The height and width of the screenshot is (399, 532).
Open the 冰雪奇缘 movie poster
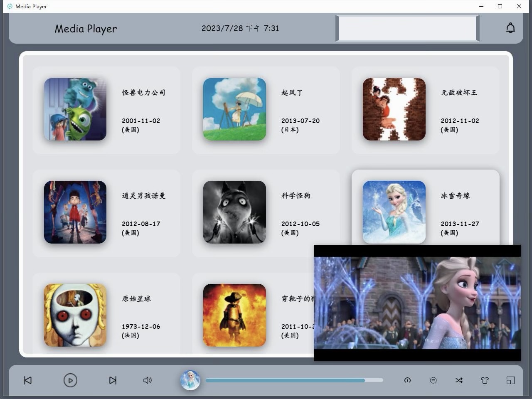tap(394, 212)
